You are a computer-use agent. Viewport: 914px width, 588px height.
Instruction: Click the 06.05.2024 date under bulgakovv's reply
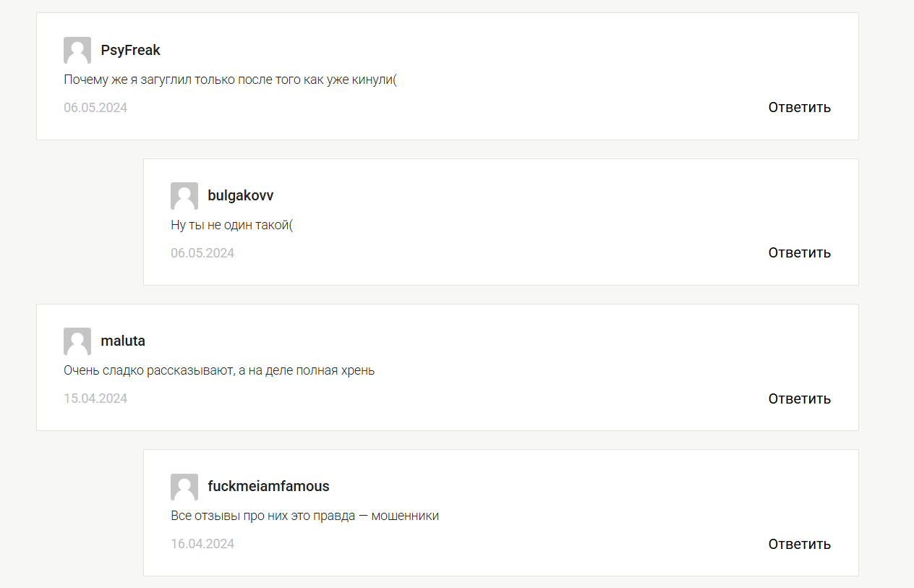(x=202, y=253)
